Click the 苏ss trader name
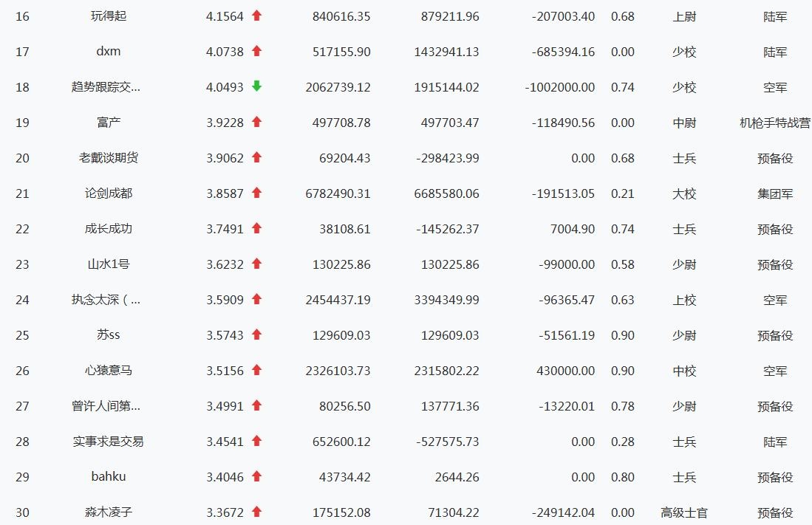 tap(109, 334)
